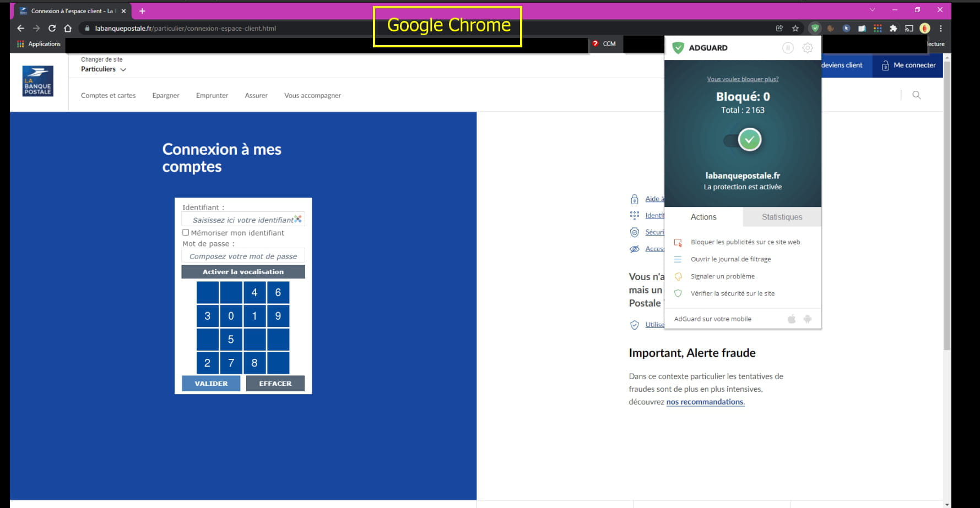Click the Identifiant input field
This screenshot has width=980, height=508.
click(x=243, y=220)
